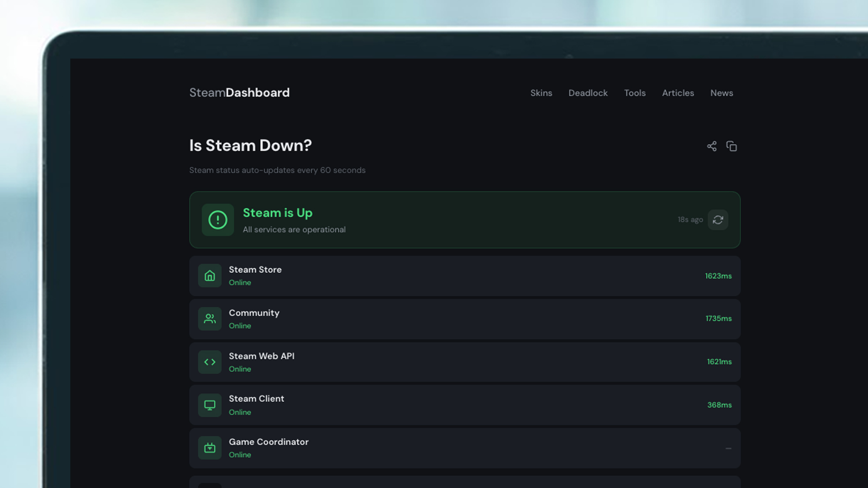Click the Steam Store house icon
The height and width of the screenshot is (488, 868).
click(x=210, y=275)
